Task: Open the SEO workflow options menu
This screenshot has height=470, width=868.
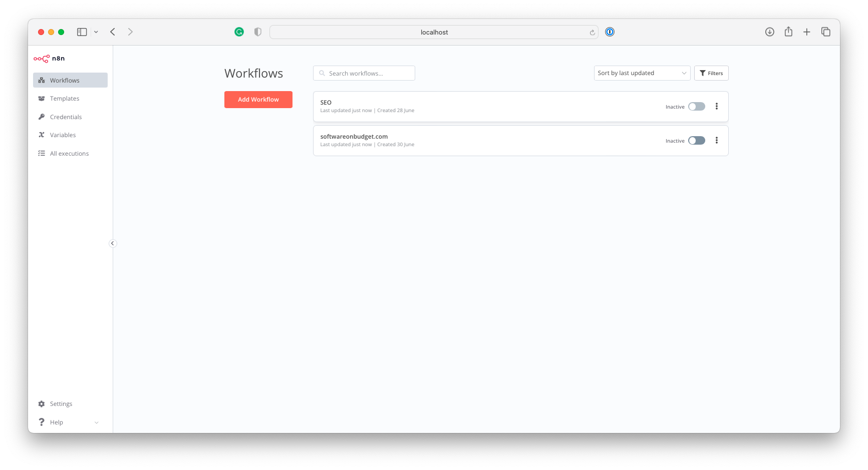Action: point(716,106)
